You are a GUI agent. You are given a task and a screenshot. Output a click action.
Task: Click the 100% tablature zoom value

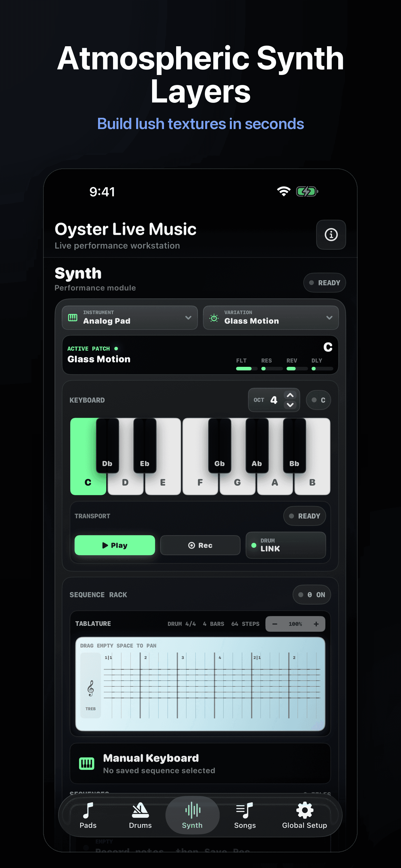pos(295,624)
